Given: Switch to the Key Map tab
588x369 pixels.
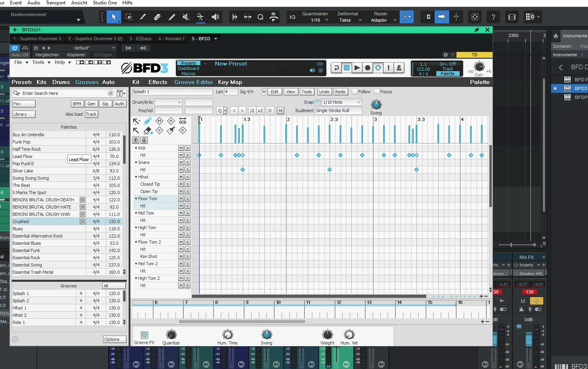Looking at the screenshot, I should [230, 82].
